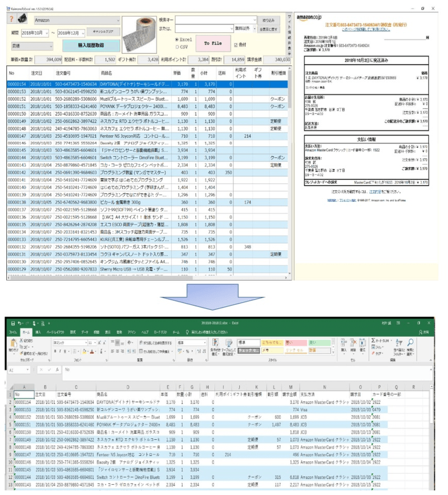Click the To File button

click(212, 43)
